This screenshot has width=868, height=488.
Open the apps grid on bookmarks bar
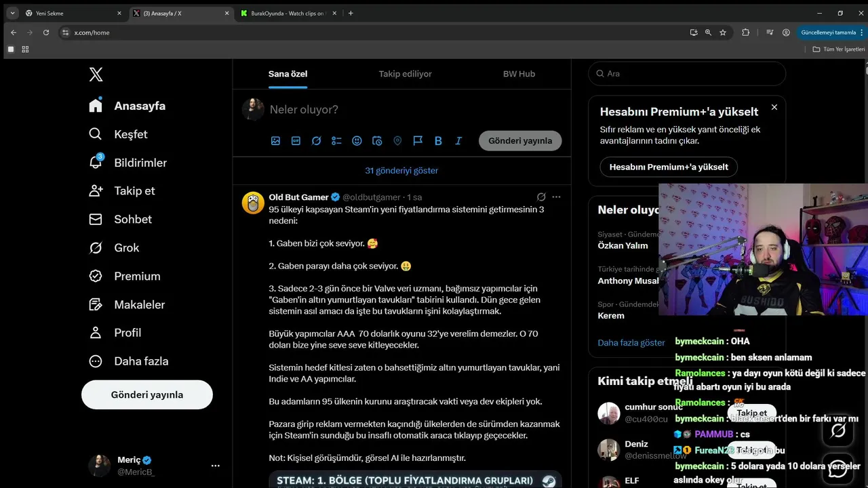25,49
